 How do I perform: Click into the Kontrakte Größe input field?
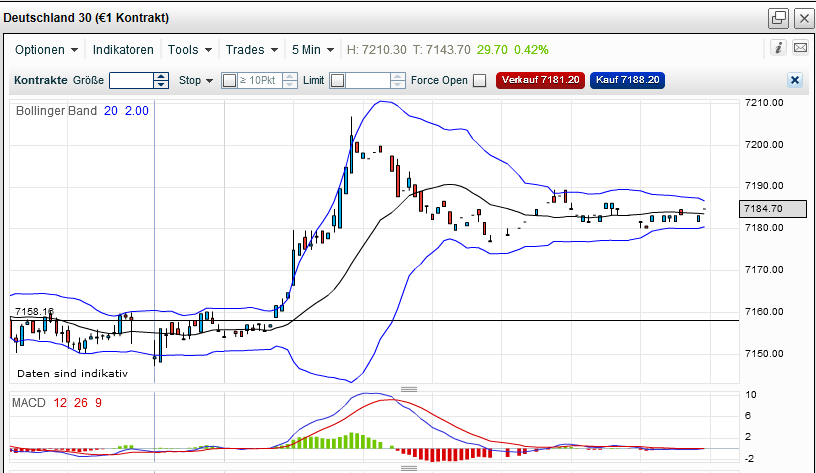point(132,81)
